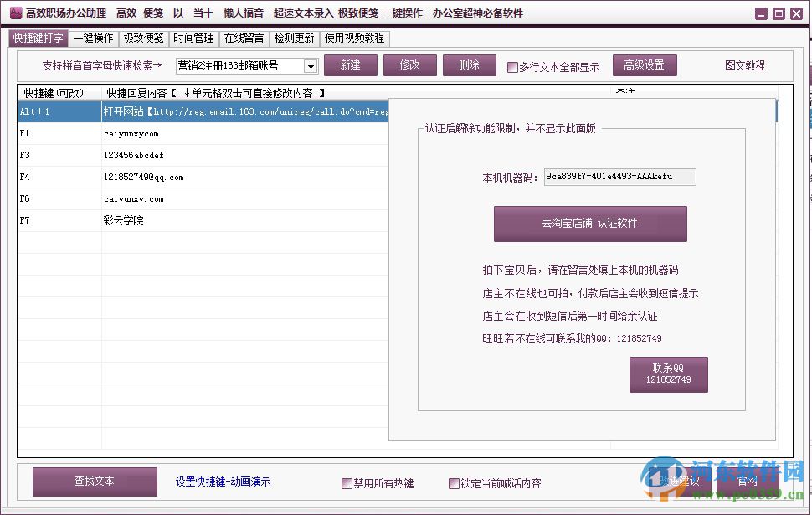Select the 检测更新 tab
Viewport: 812px width, 515px height.
point(294,39)
